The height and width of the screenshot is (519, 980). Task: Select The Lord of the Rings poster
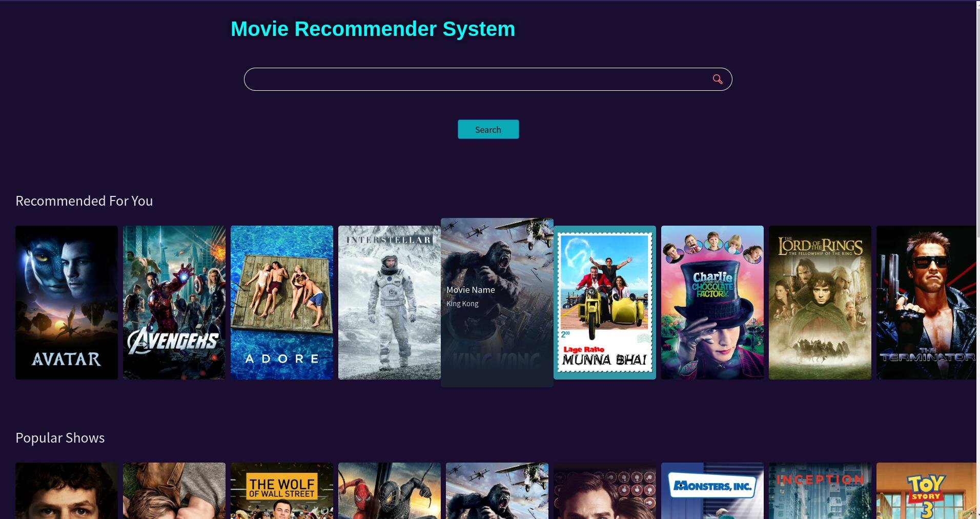pos(820,303)
